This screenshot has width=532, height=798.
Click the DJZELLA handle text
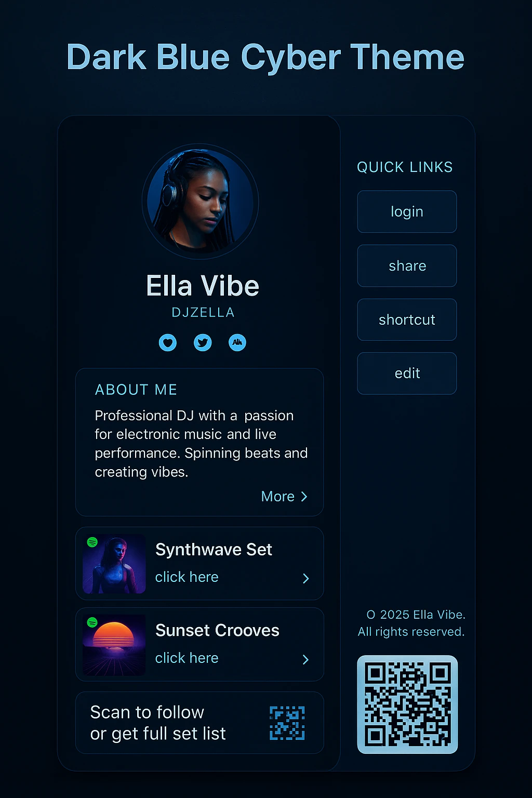pos(203,312)
